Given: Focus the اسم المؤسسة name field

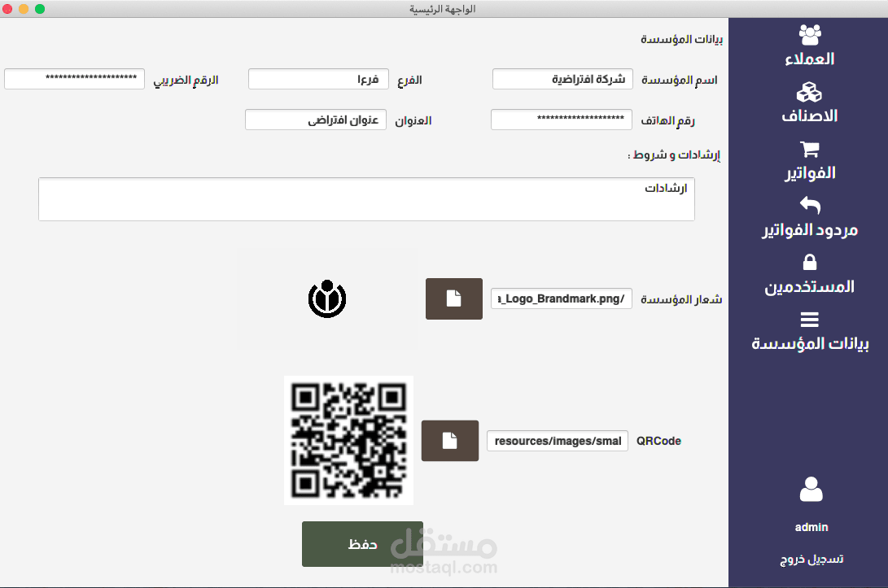Looking at the screenshot, I should pos(563,79).
